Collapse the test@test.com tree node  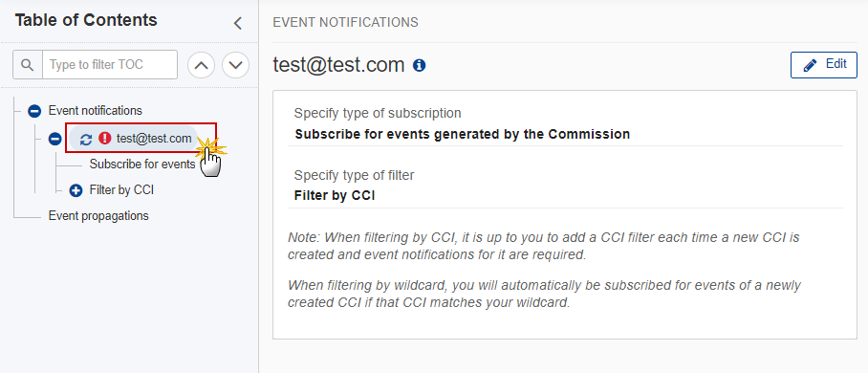click(54, 139)
